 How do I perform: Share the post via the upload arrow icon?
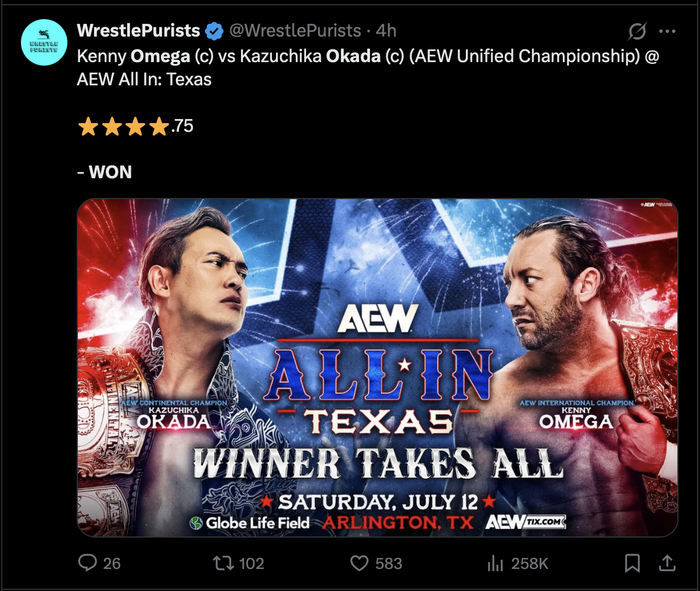tap(667, 563)
